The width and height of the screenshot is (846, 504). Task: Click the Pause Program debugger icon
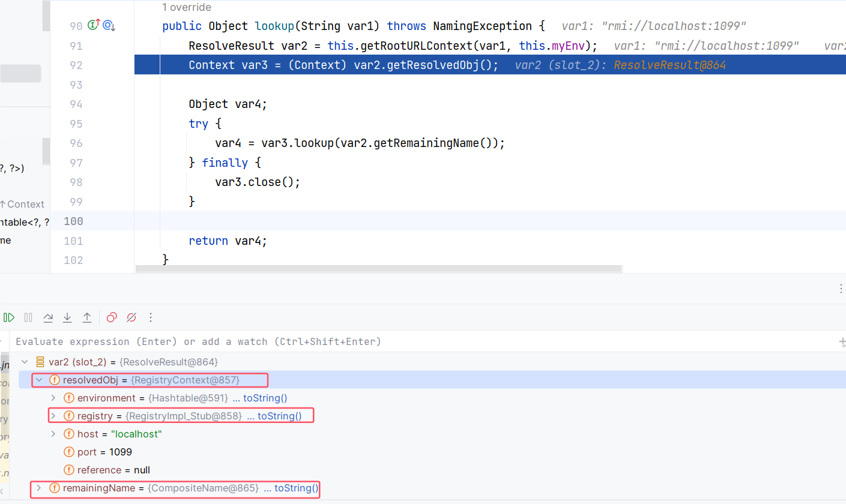[28, 317]
